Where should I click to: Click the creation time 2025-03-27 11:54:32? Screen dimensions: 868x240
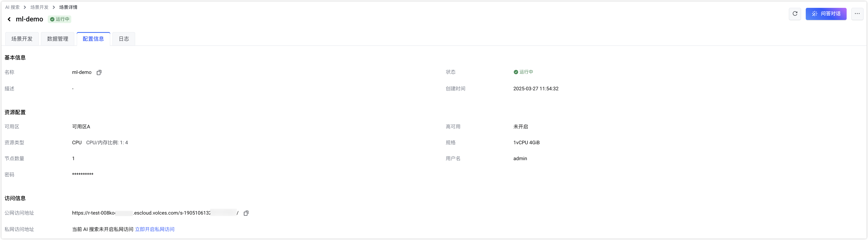pos(536,89)
